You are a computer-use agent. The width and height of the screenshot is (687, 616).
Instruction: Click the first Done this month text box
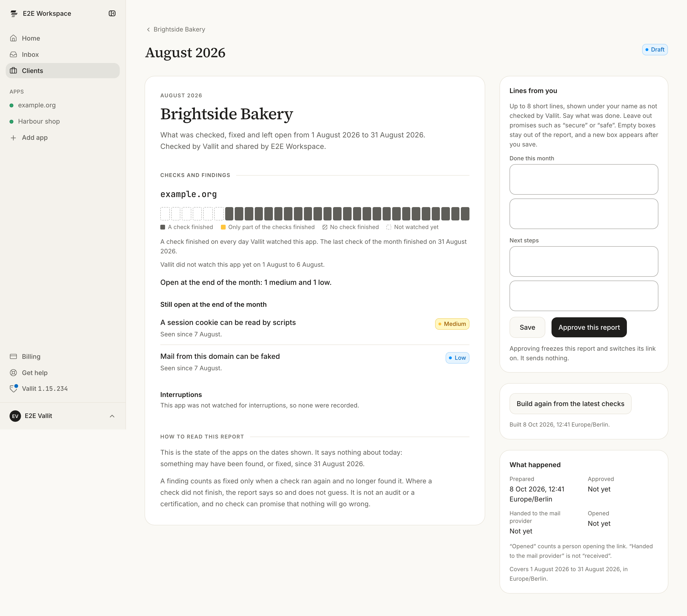(x=584, y=179)
